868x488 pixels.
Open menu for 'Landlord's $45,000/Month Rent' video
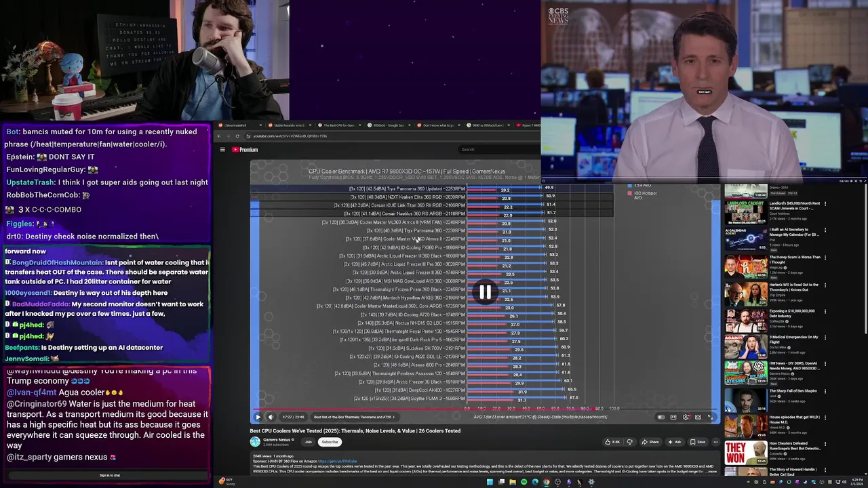(825, 204)
